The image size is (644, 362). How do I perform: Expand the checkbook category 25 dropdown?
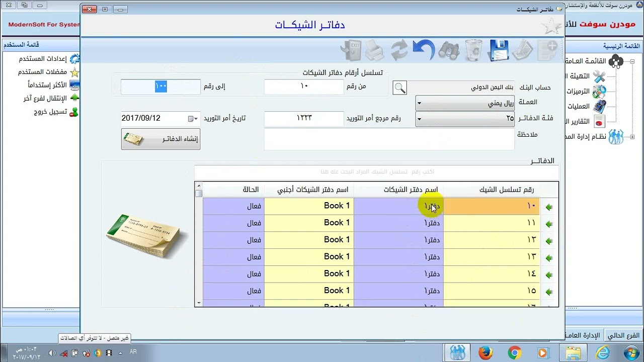tap(419, 119)
